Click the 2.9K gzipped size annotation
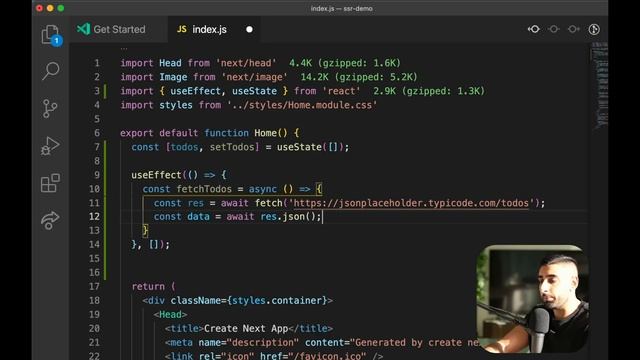 coord(429,91)
